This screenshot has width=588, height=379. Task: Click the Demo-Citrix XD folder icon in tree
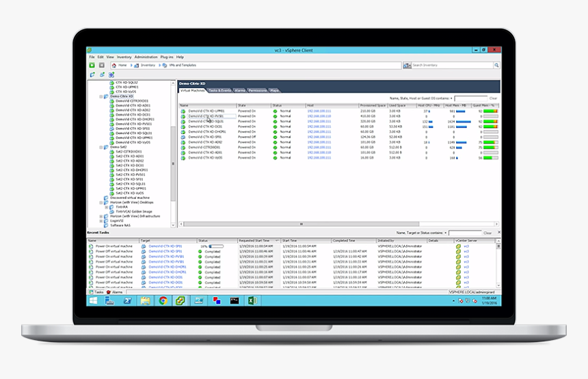tap(106, 96)
